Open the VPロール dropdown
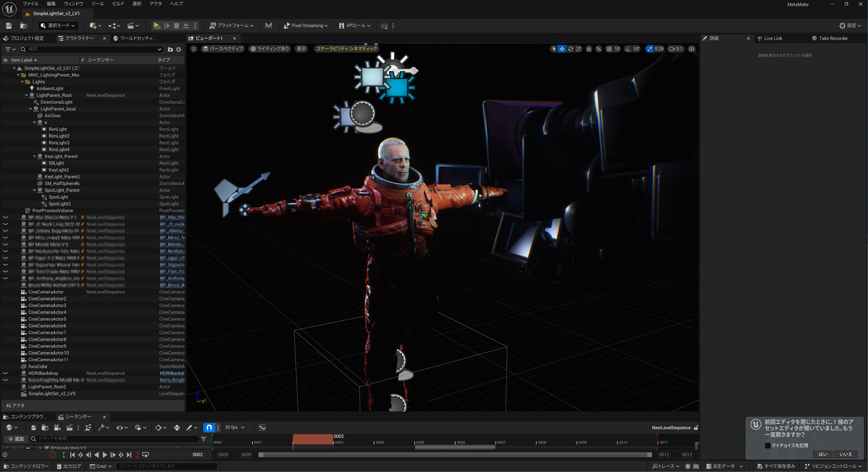 pos(355,26)
